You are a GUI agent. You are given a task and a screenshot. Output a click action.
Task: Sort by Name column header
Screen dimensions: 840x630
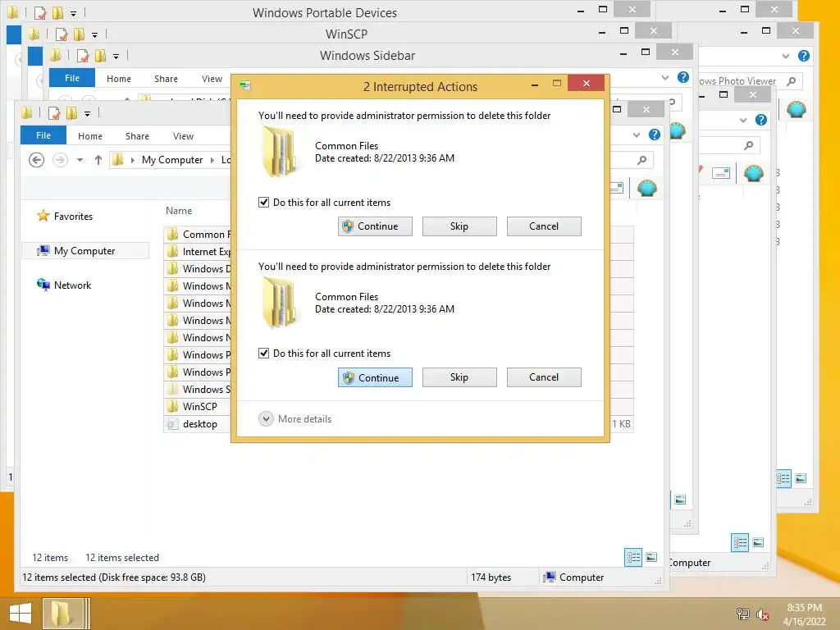coord(179,211)
